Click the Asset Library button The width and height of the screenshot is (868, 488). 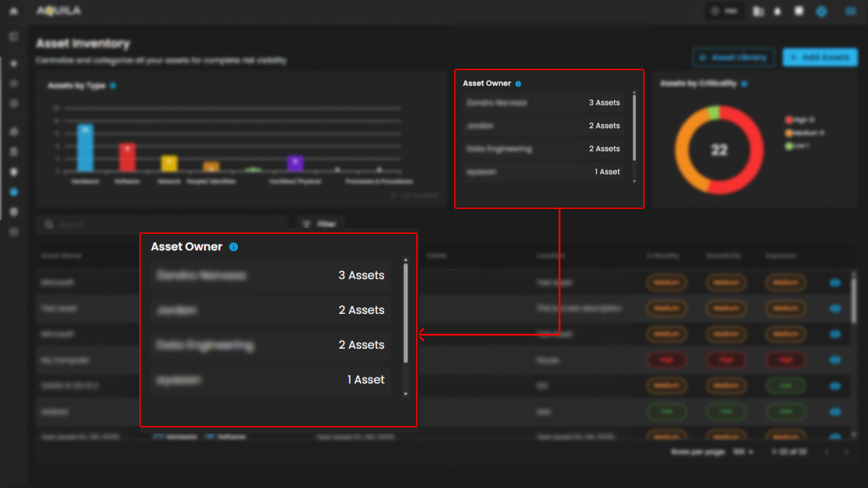(734, 57)
